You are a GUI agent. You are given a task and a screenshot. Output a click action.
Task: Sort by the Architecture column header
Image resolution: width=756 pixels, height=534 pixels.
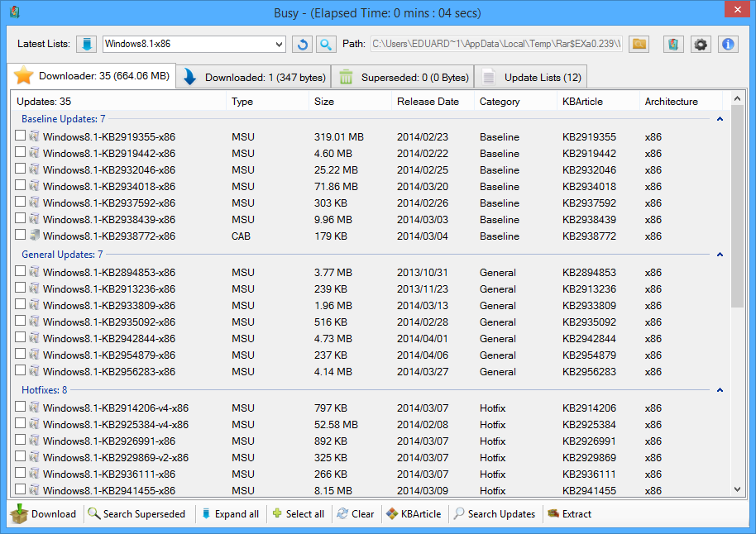(x=682, y=102)
